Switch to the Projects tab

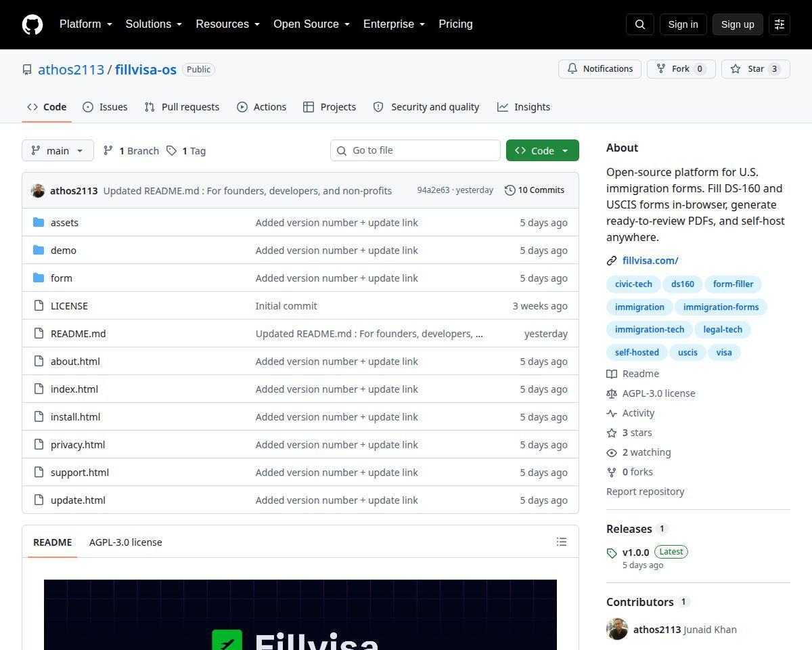pos(330,107)
